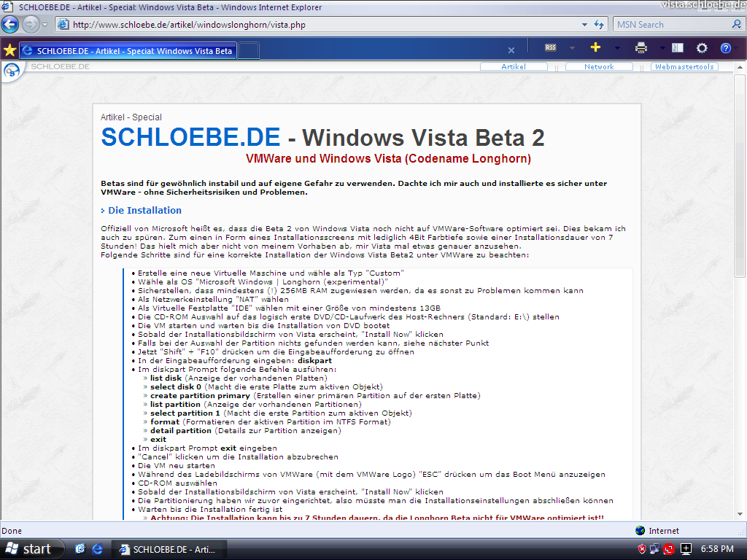Click the monitor display tray icon
The width and height of the screenshot is (747, 560).
coord(686,549)
